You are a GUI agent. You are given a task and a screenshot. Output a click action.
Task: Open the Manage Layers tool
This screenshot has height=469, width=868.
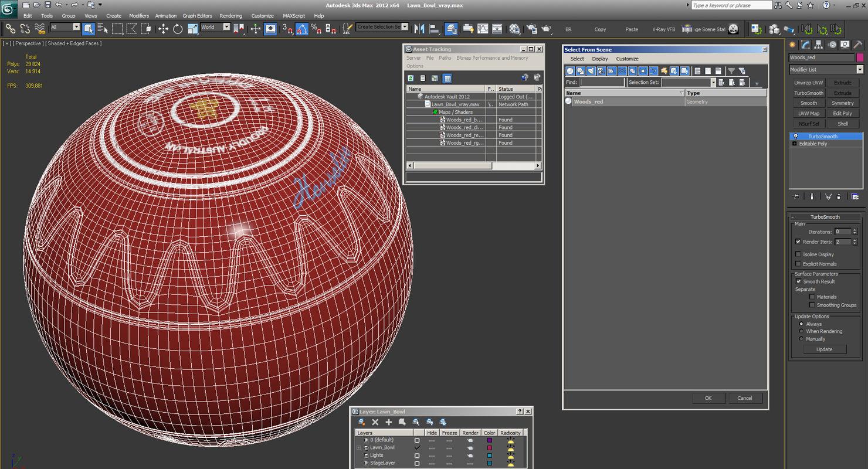(x=451, y=29)
